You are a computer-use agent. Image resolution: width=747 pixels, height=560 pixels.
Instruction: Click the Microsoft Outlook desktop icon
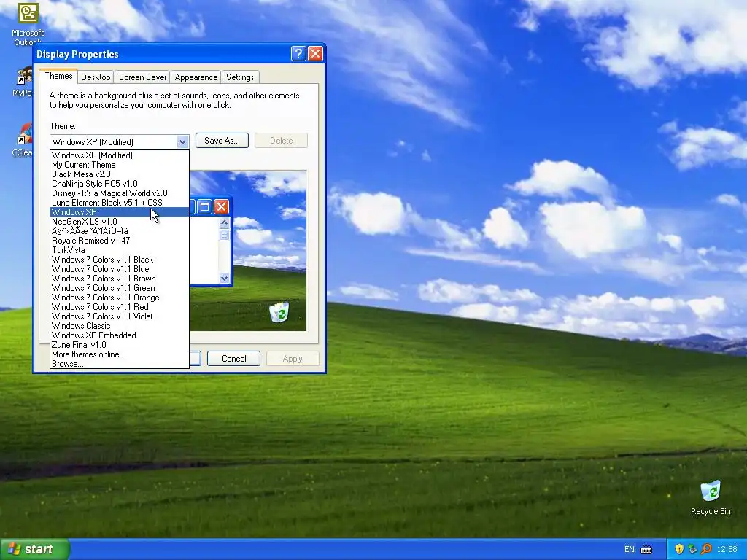click(28, 23)
